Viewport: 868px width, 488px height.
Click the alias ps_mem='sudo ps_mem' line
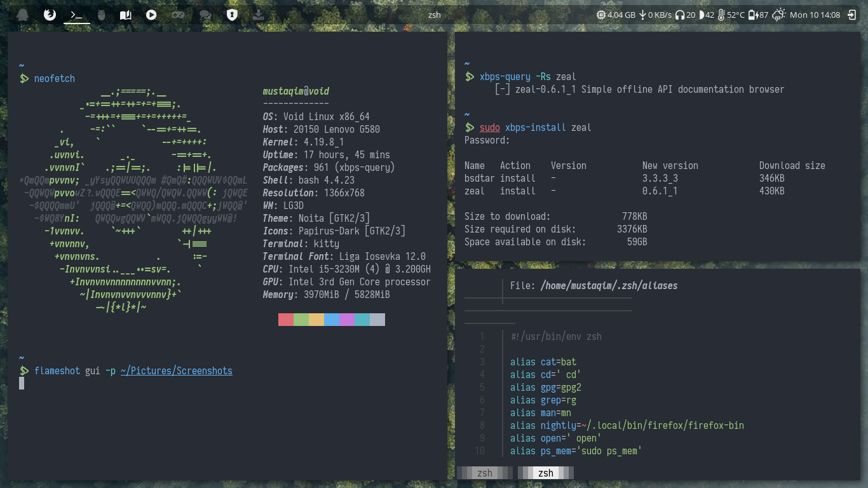(576, 451)
